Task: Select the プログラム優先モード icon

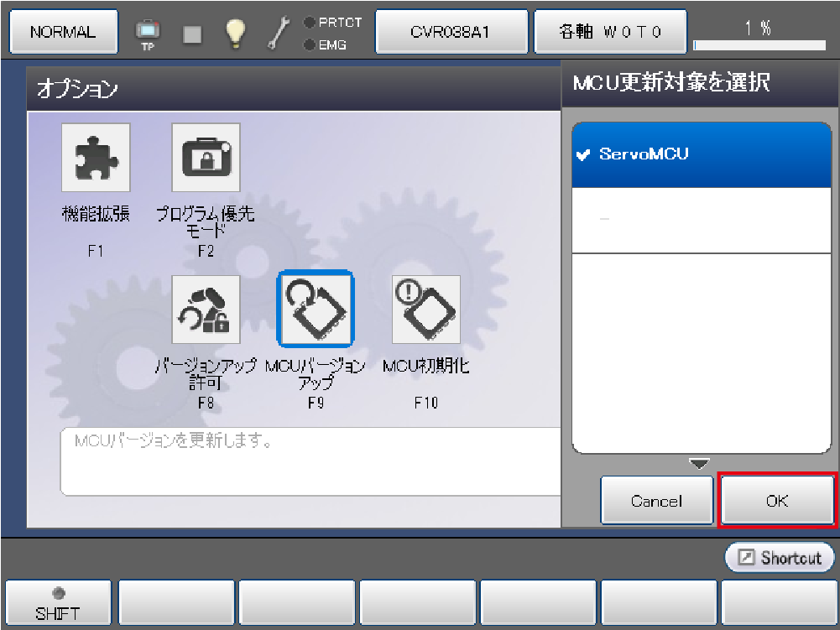Action: point(206,158)
